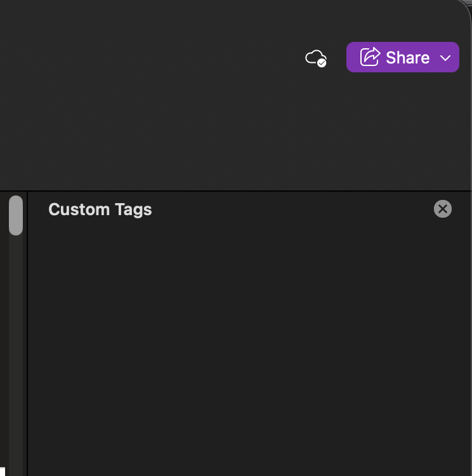The image size is (472, 476).
Task: Select the Custom Tags title text
Action: 100,209
